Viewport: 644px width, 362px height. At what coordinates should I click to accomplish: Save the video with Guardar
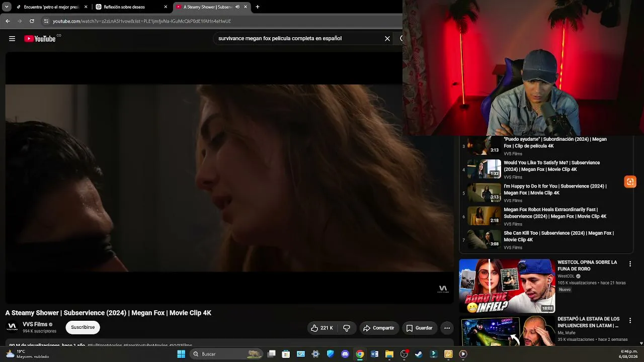[x=419, y=328]
